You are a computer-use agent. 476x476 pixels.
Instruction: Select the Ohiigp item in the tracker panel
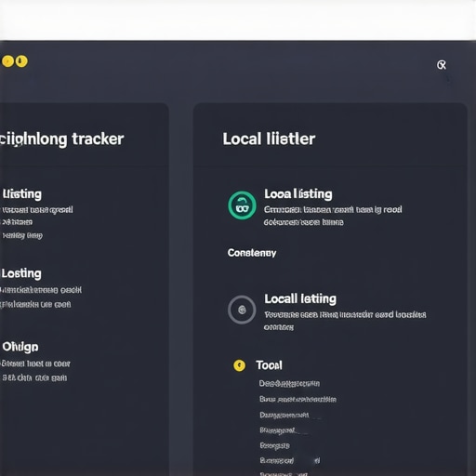[x=20, y=347]
